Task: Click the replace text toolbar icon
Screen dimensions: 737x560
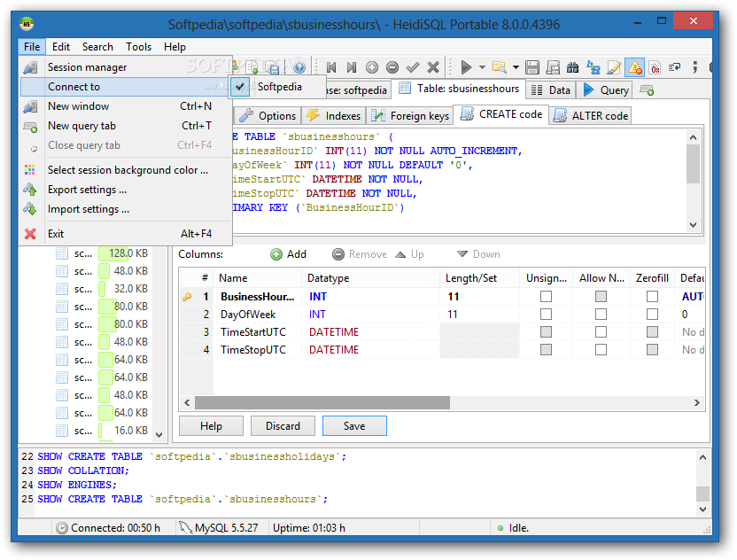Action: pos(593,67)
